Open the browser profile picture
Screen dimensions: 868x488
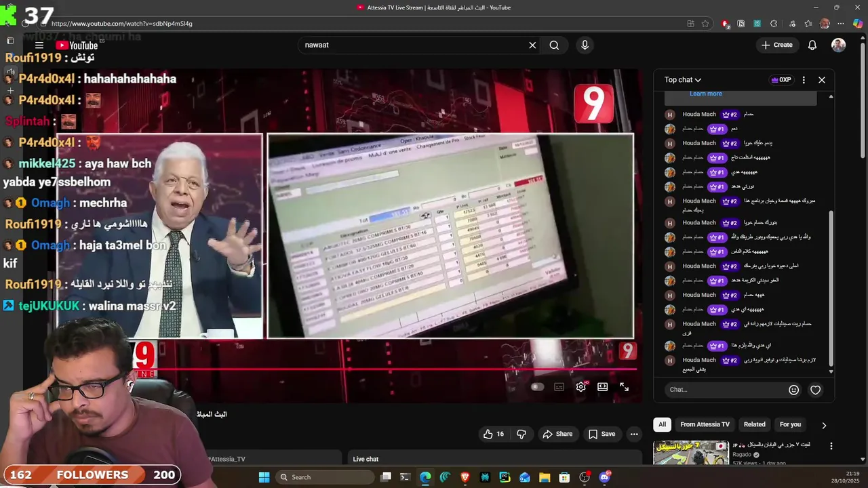click(x=825, y=23)
